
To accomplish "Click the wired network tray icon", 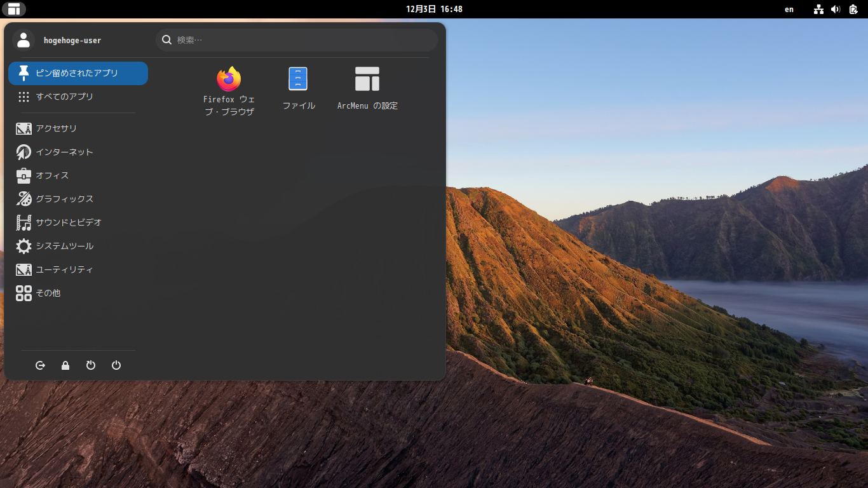I will (x=818, y=9).
